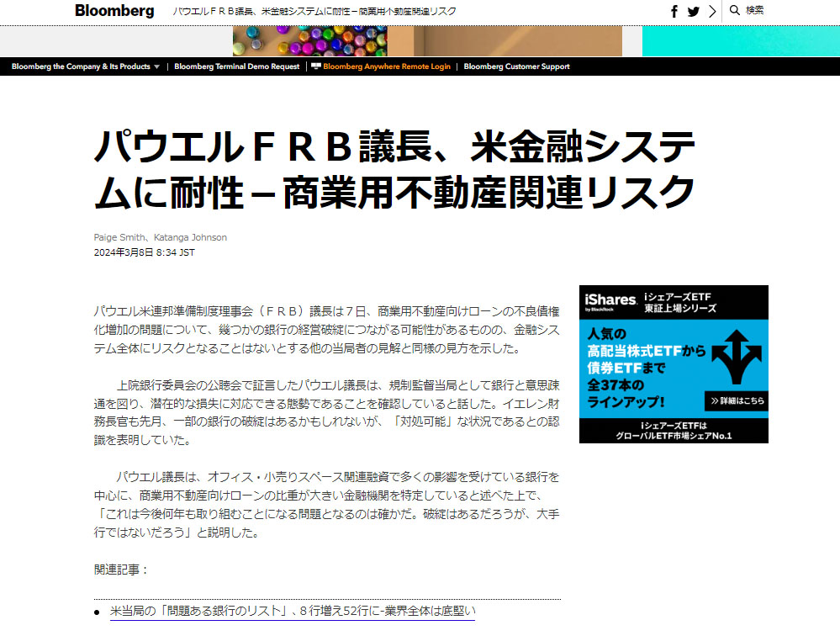Click the magnifying glass search icon

[x=735, y=10]
